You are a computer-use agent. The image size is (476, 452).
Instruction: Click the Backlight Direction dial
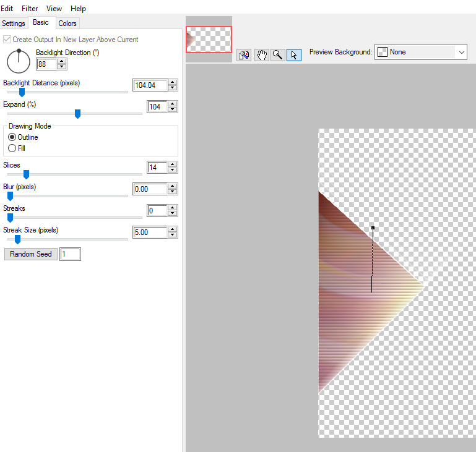tap(19, 61)
